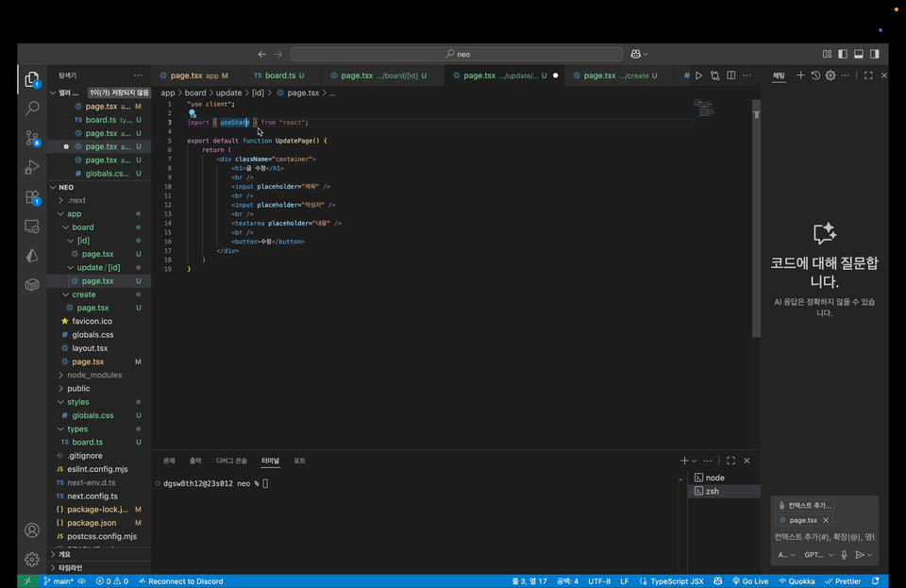Click the lightbulb code action icon
This screenshot has width=906, height=588.
click(193, 113)
